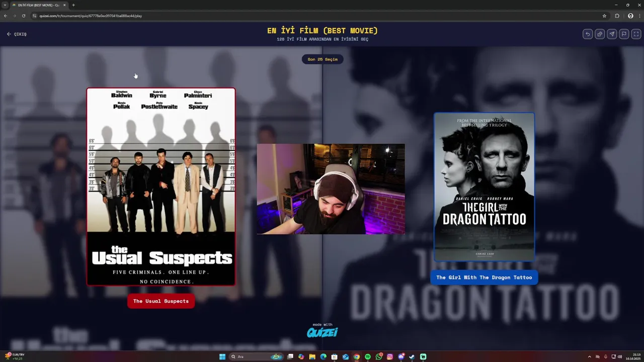Open WhatsApp from taskbar
Screen dimensions: 644x362
coord(379,357)
